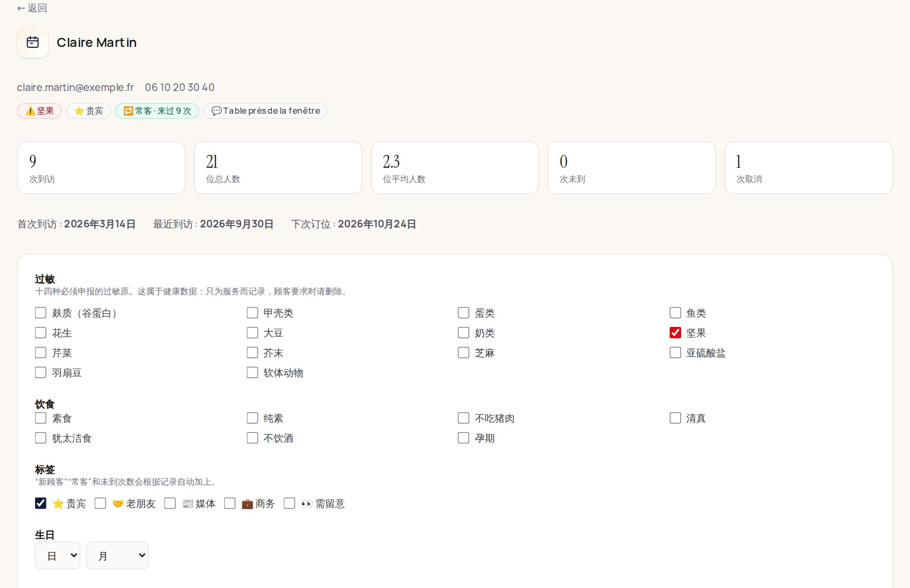The image size is (910, 588).
Task: Enable the 不饮酒 diet checkbox
Action: click(252, 438)
